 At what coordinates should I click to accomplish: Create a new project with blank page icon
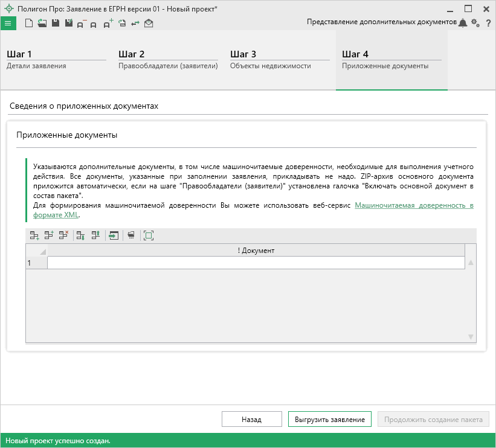coord(29,23)
